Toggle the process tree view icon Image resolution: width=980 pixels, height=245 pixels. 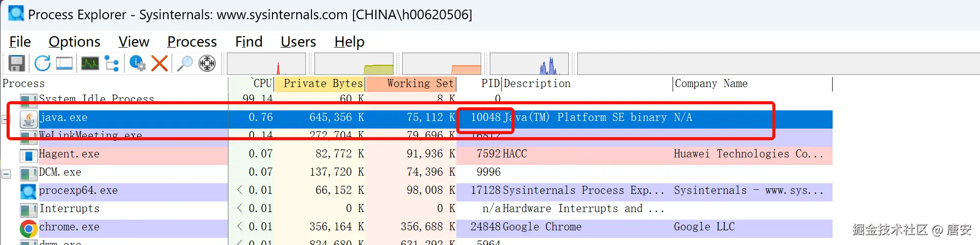[112, 63]
